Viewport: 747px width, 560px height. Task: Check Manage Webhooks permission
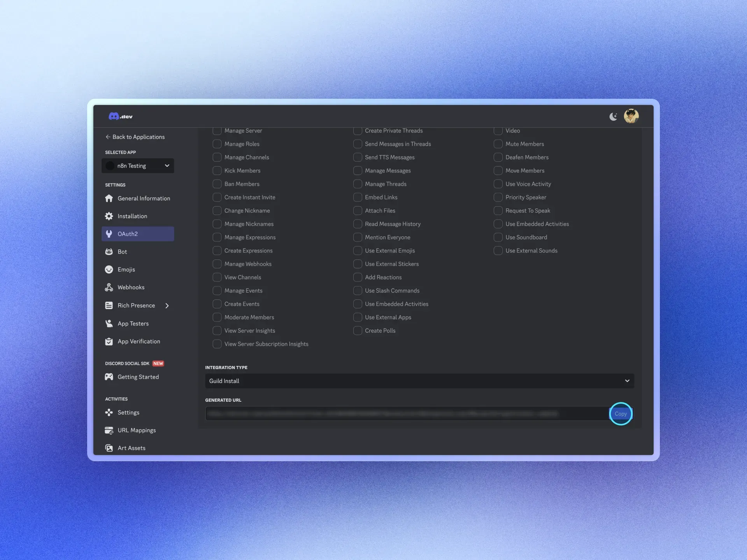[217, 264]
